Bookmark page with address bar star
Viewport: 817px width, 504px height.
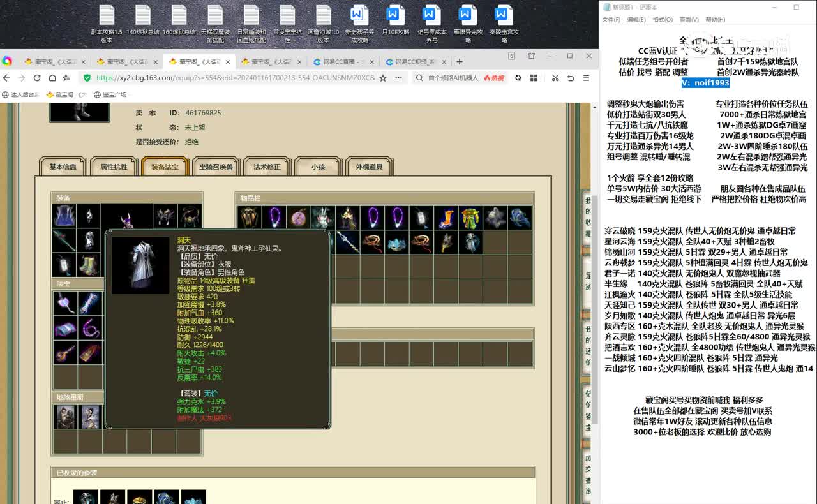383,78
